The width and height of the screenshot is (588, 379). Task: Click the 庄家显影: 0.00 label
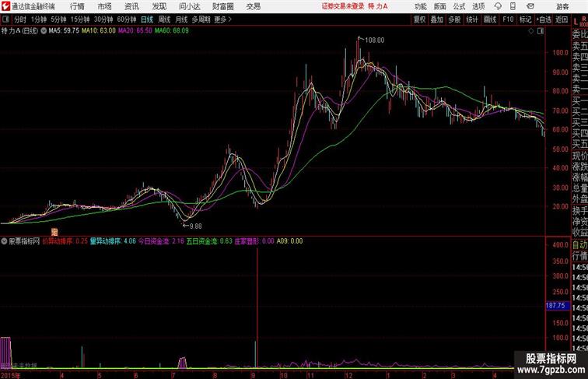(254, 241)
